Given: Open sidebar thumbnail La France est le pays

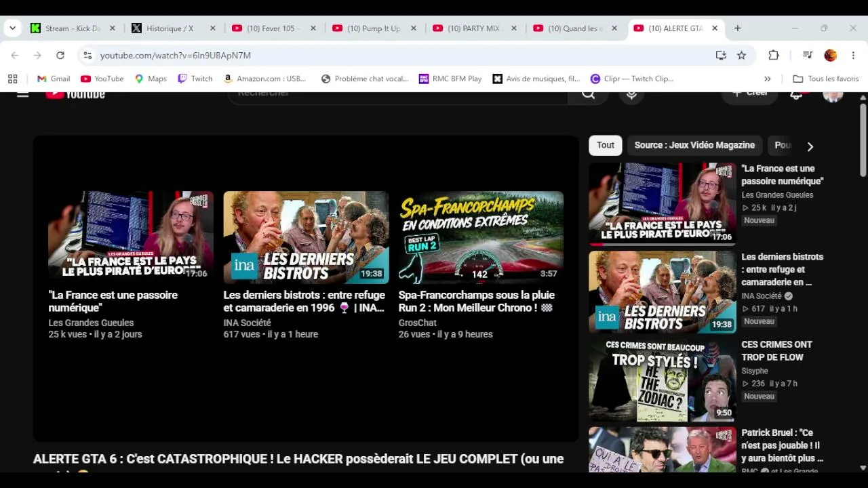Looking at the screenshot, I should (x=663, y=203).
